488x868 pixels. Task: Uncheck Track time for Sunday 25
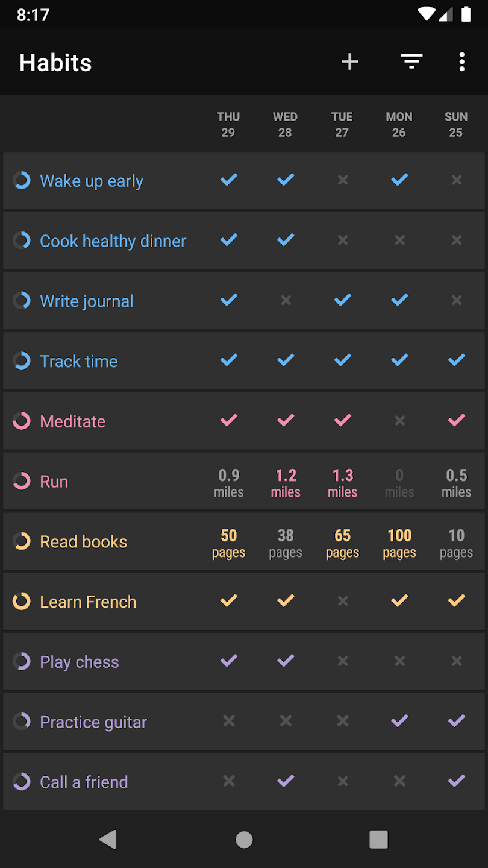pyautogui.click(x=456, y=360)
